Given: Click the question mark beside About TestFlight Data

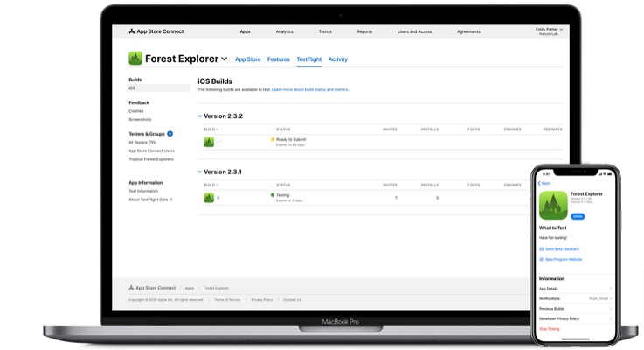Looking at the screenshot, I should click(171, 199).
